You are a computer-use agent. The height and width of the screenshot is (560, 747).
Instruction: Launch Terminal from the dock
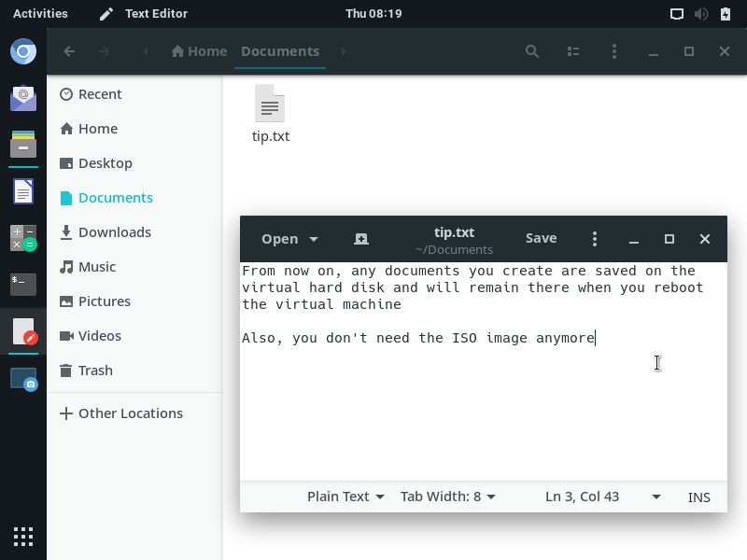(23, 284)
